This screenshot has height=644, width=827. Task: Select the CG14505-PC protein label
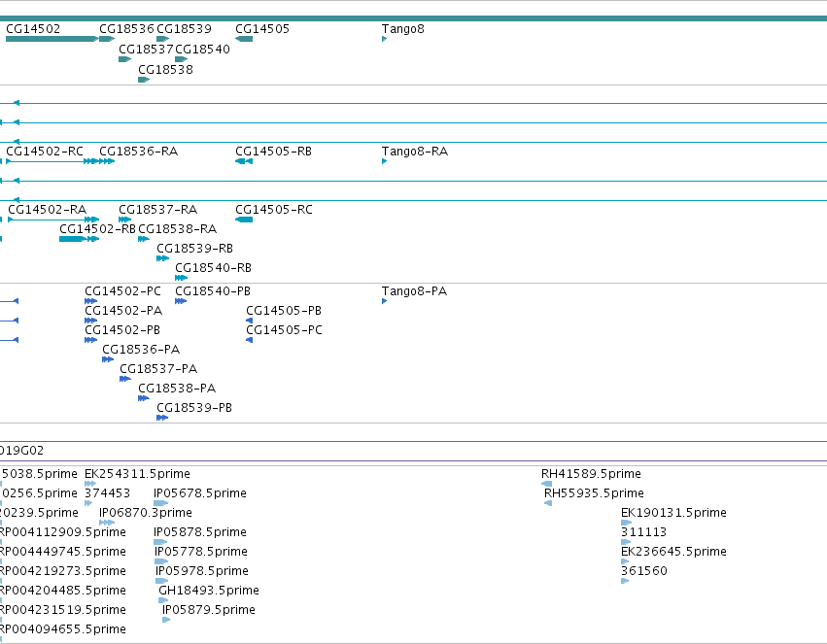pyautogui.click(x=285, y=330)
